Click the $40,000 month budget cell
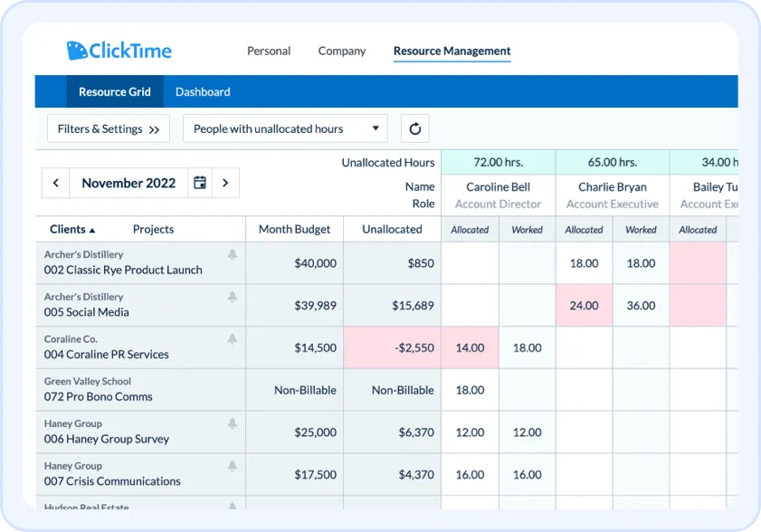 295,263
